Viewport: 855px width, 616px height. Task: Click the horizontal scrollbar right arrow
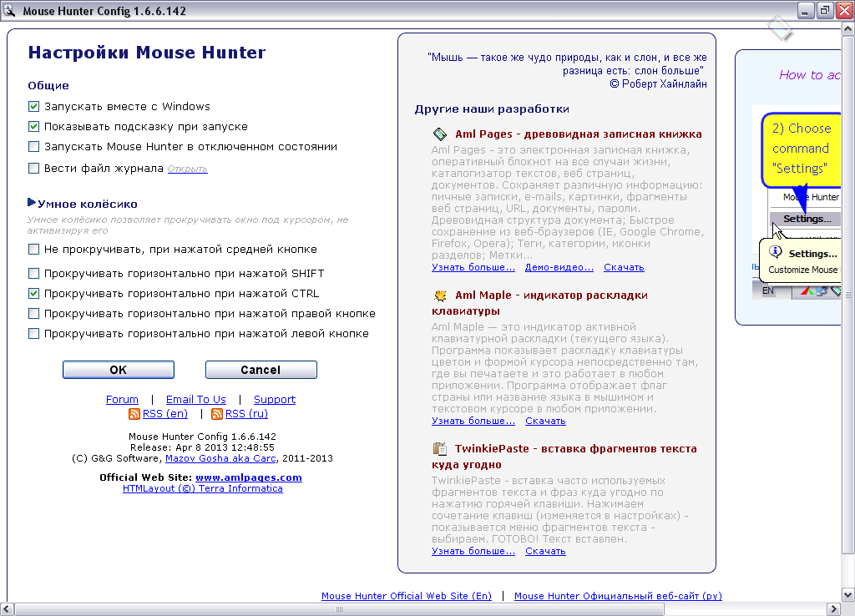click(x=834, y=609)
